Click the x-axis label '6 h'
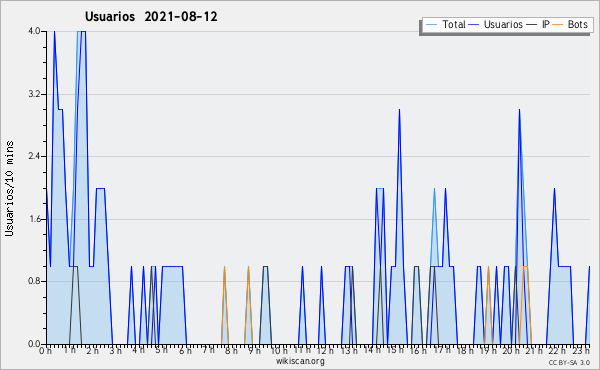600x370 pixels. pos(185,351)
